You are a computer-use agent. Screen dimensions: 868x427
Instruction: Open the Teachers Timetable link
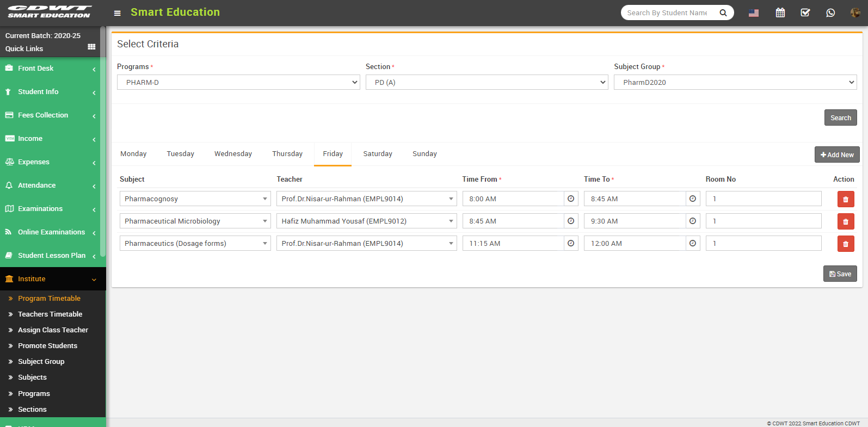coord(50,314)
